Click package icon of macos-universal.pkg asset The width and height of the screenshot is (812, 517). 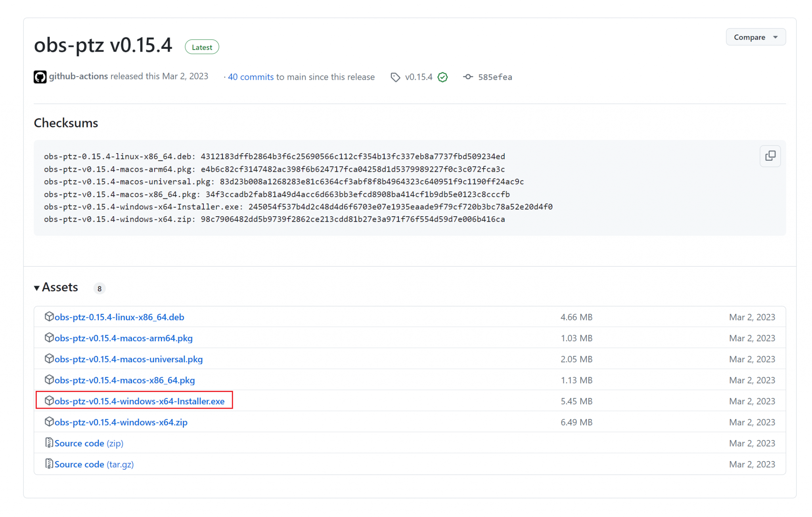point(49,358)
